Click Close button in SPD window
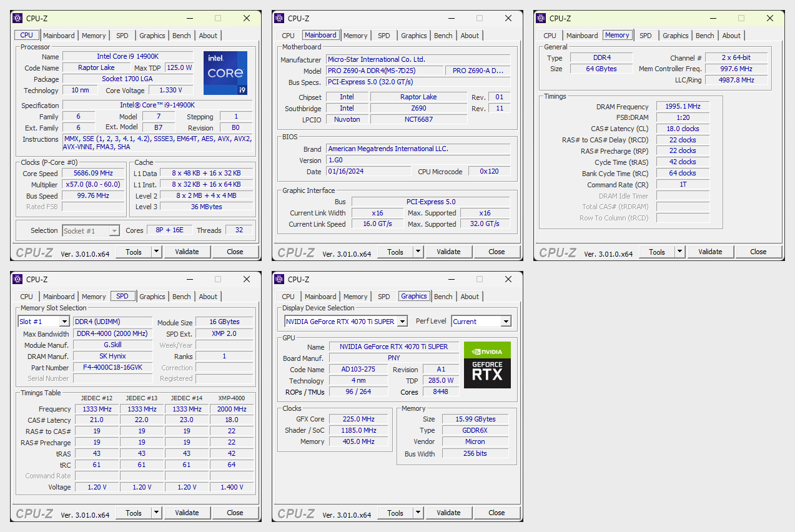 pos(235,513)
